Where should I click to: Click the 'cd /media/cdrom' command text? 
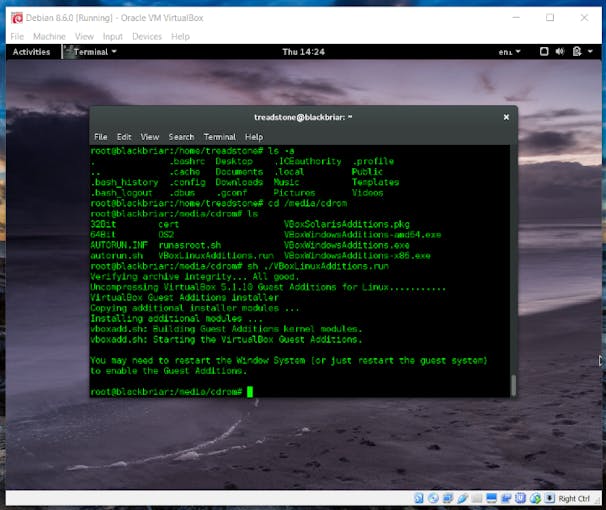308,203
